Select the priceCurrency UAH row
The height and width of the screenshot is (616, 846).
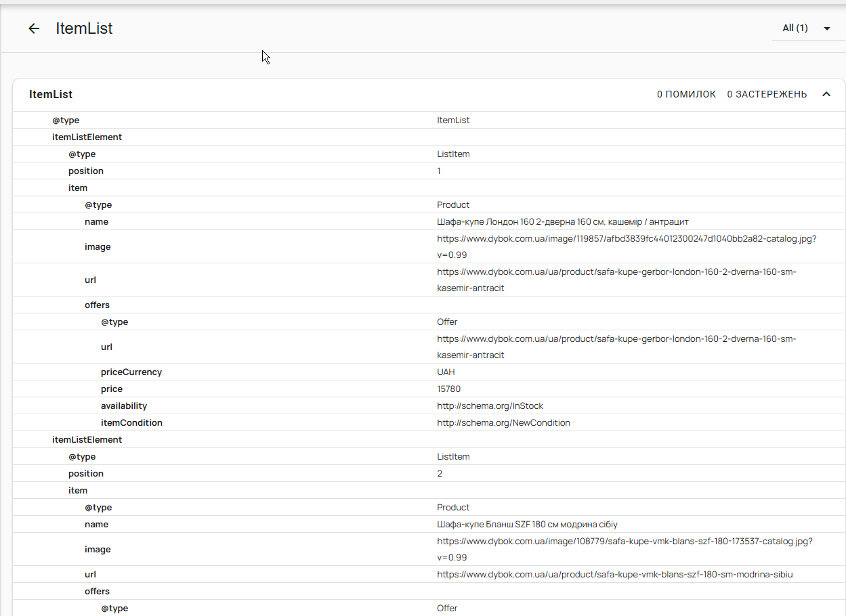point(429,372)
